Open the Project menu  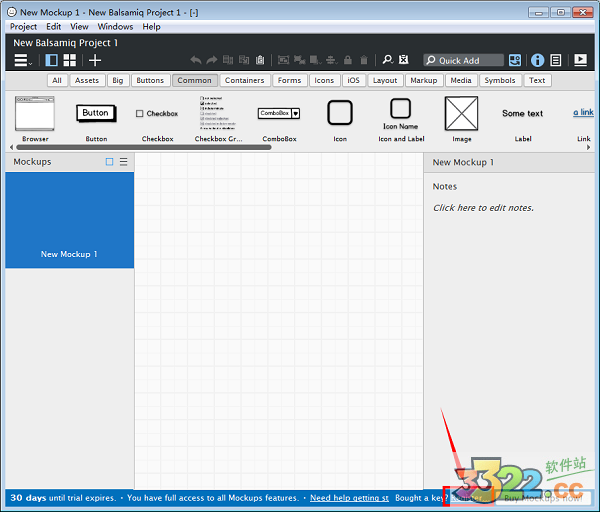tap(23, 27)
